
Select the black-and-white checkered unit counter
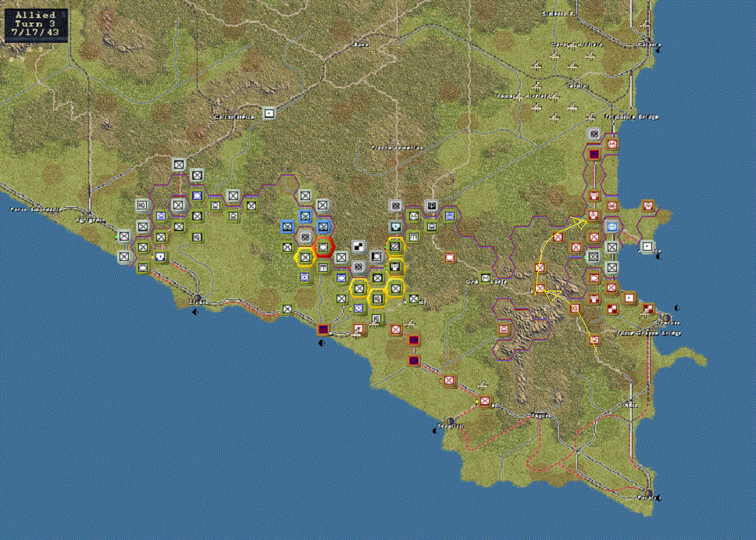click(358, 247)
